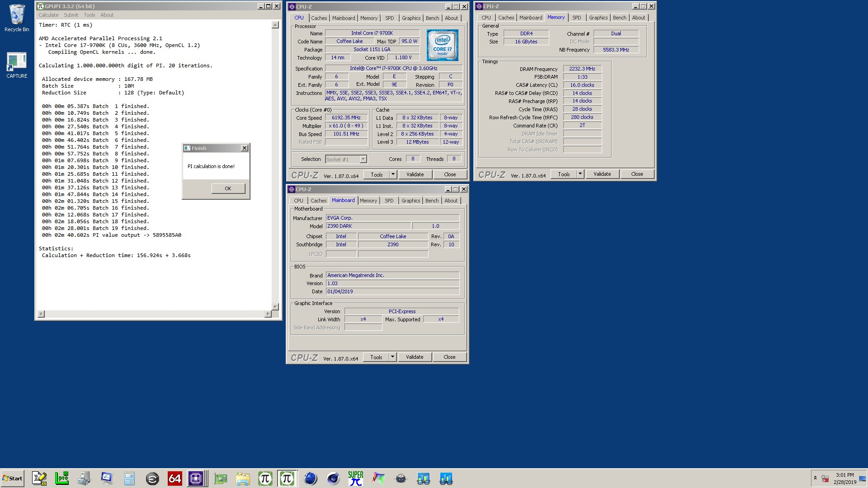The height and width of the screenshot is (488, 868).
Task: Open the toolbox computer taskbar icon
Action: click(84, 479)
